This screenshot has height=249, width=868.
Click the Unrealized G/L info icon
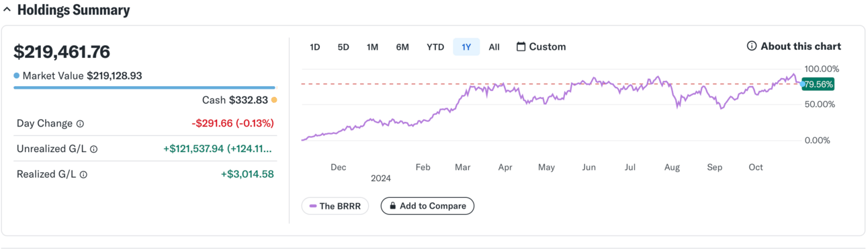click(93, 149)
